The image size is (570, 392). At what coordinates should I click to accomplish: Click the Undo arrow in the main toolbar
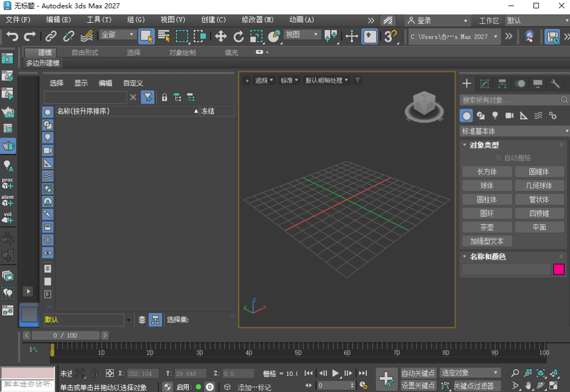point(12,36)
